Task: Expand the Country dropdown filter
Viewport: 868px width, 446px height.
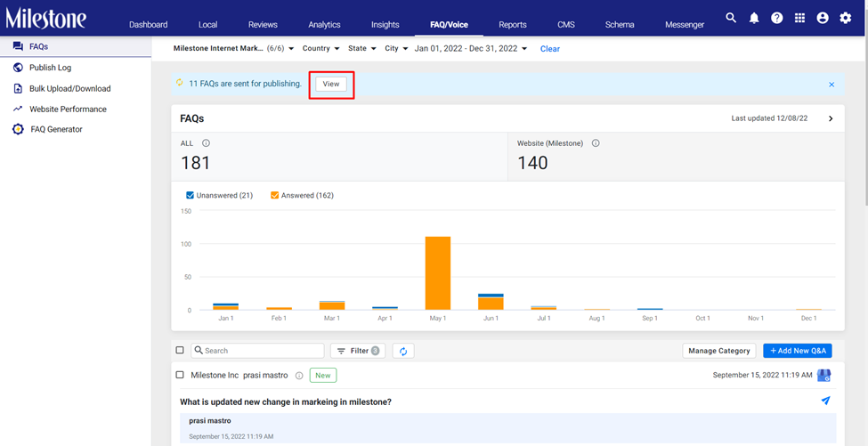Action: tap(320, 48)
